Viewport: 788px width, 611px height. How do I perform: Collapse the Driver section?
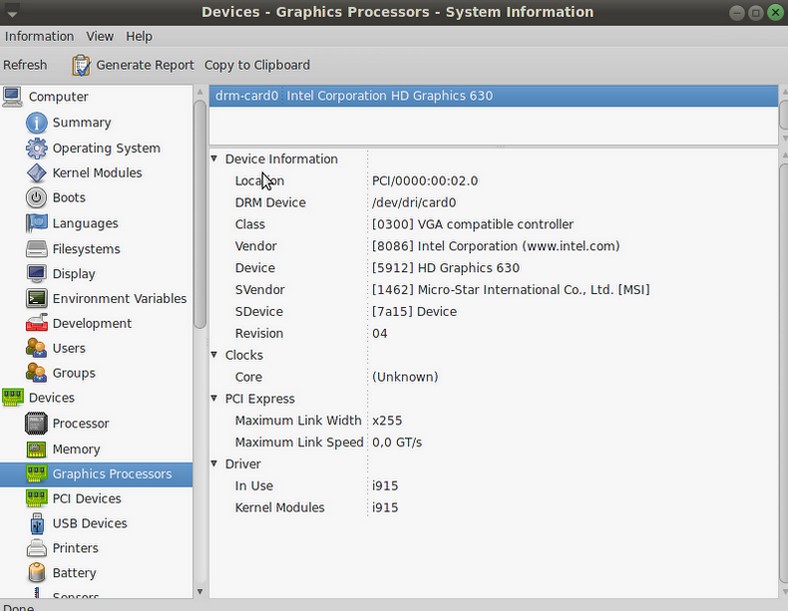(214, 464)
